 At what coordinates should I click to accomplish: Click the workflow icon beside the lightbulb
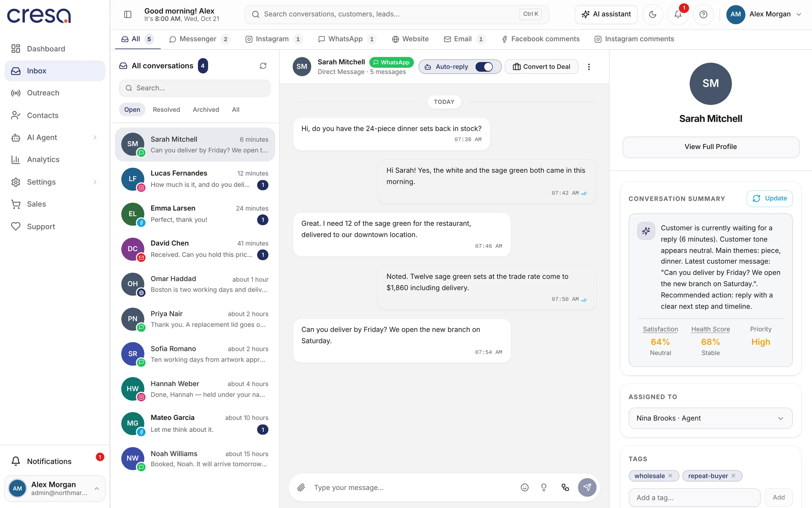coord(565,487)
